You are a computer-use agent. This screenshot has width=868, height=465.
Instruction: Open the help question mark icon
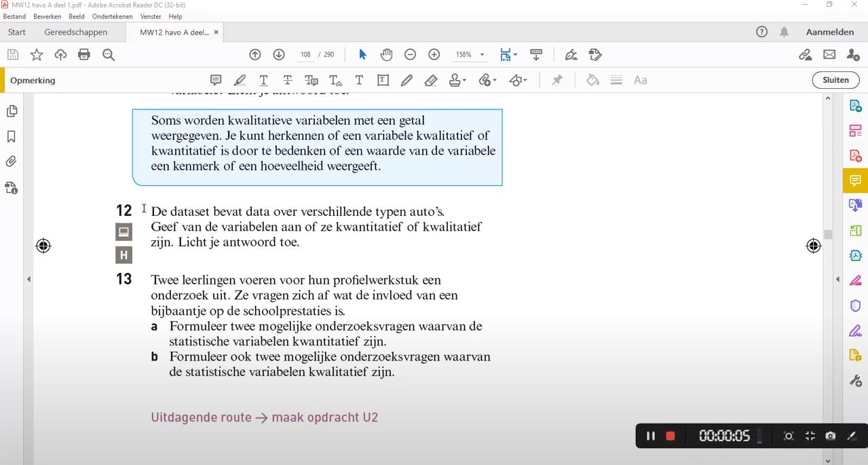point(762,32)
